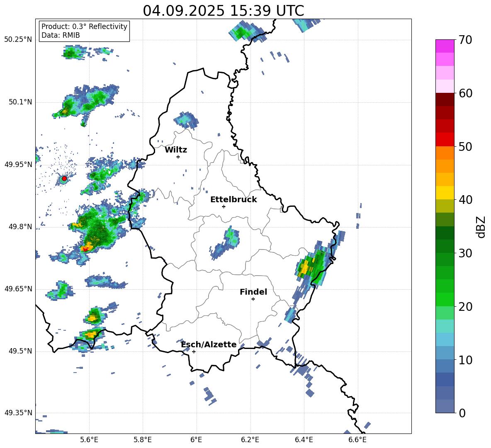Click the 40 tick on colorbar
491x448 pixels.
pos(465,200)
